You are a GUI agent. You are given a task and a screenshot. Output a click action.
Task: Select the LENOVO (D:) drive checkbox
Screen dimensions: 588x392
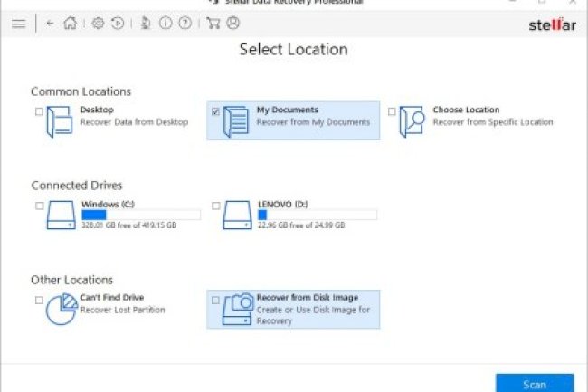tap(215, 206)
